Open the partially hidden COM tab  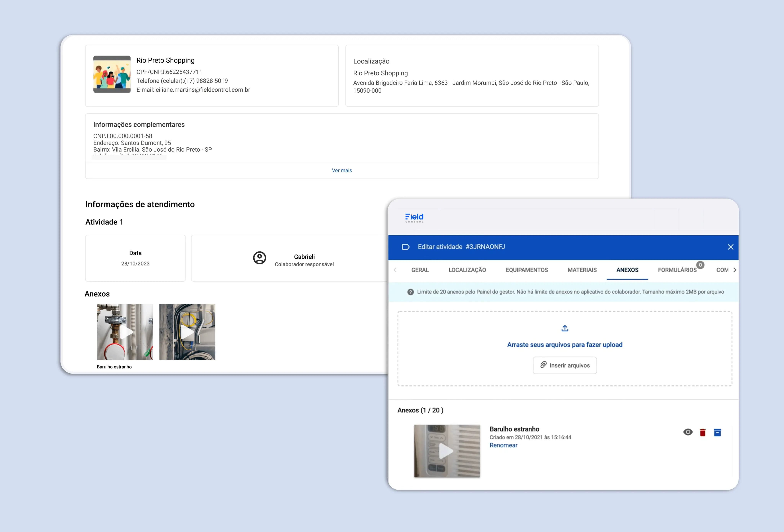[x=722, y=270]
